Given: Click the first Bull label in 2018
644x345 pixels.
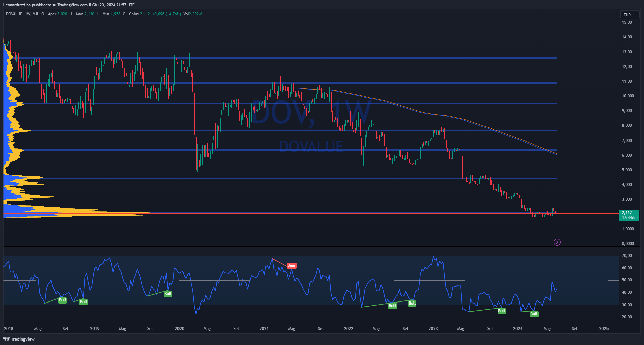Looking at the screenshot, I should pos(62,300).
